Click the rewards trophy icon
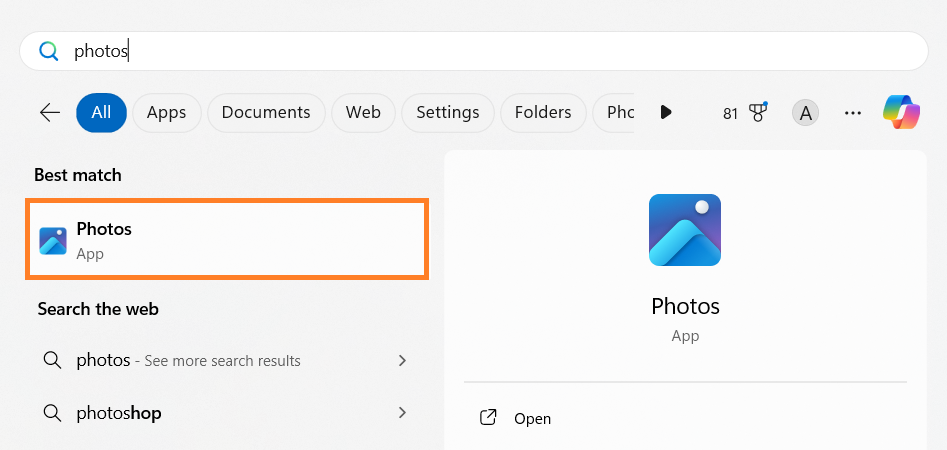Screen dimensions: 947x450 pos(757,112)
